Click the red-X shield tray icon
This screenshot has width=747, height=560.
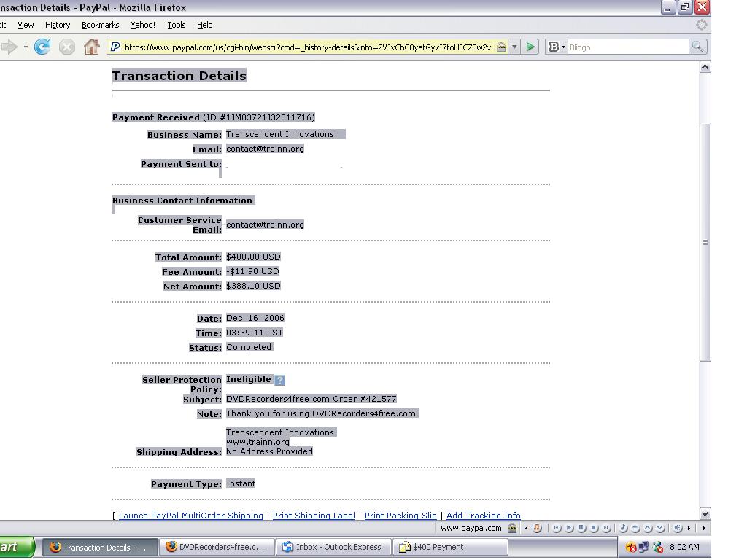[631, 547]
